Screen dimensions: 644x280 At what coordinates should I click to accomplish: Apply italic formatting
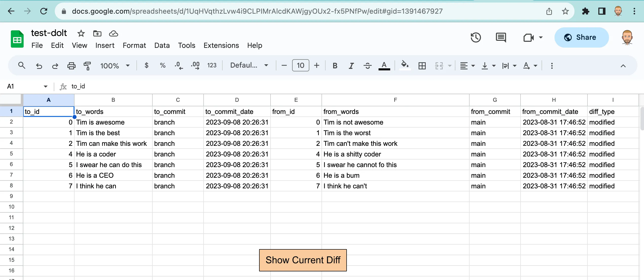(351, 66)
